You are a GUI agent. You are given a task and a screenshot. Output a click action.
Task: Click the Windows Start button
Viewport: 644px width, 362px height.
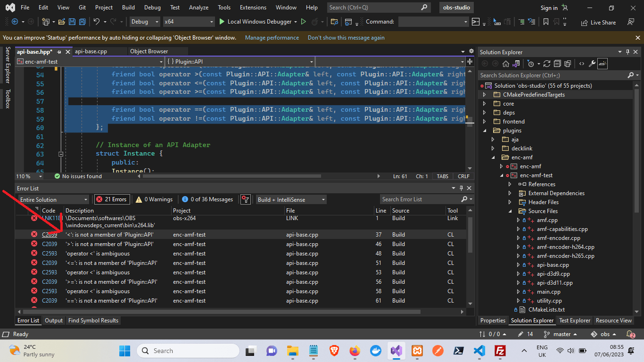tap(124, 351)
